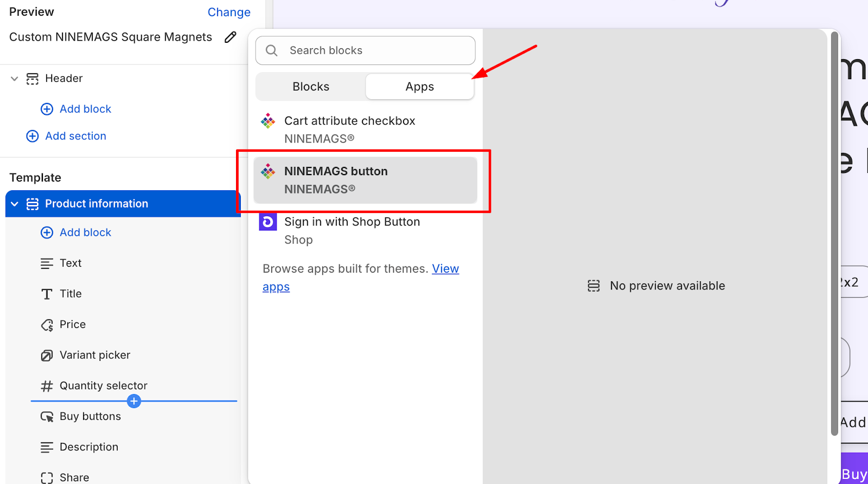The width and height of the screenshot is (868, 484).
Task: Click the Text block lines icon
Action: [47, 263]
